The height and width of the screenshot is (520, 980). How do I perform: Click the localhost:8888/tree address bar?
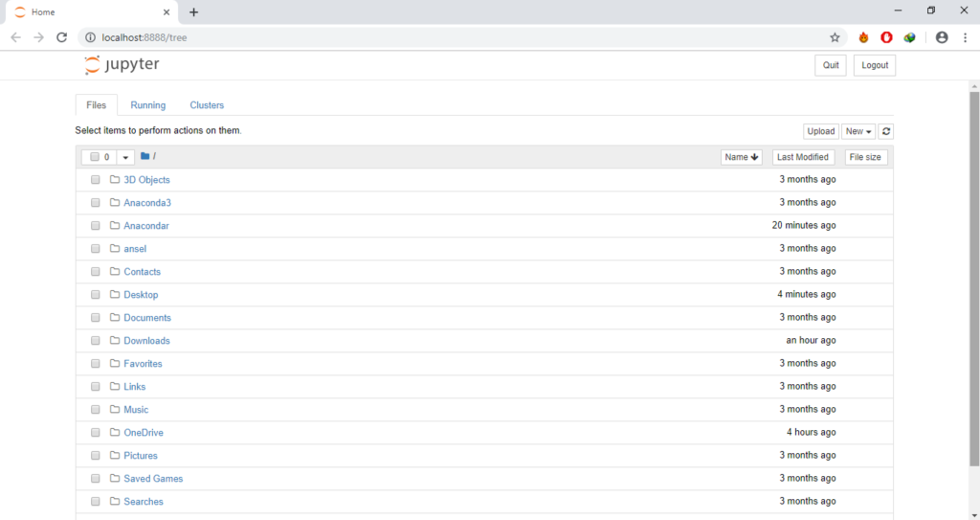click(462, 37)
